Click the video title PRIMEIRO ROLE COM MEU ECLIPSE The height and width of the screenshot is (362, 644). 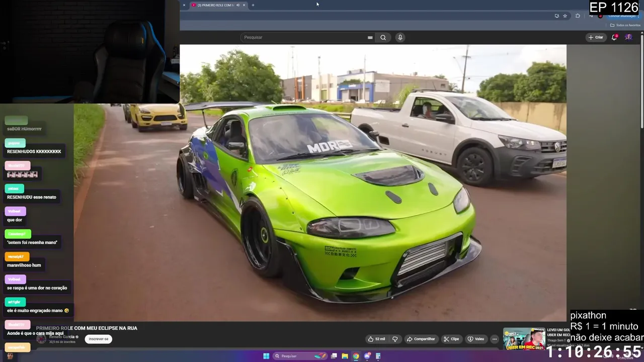87,328
